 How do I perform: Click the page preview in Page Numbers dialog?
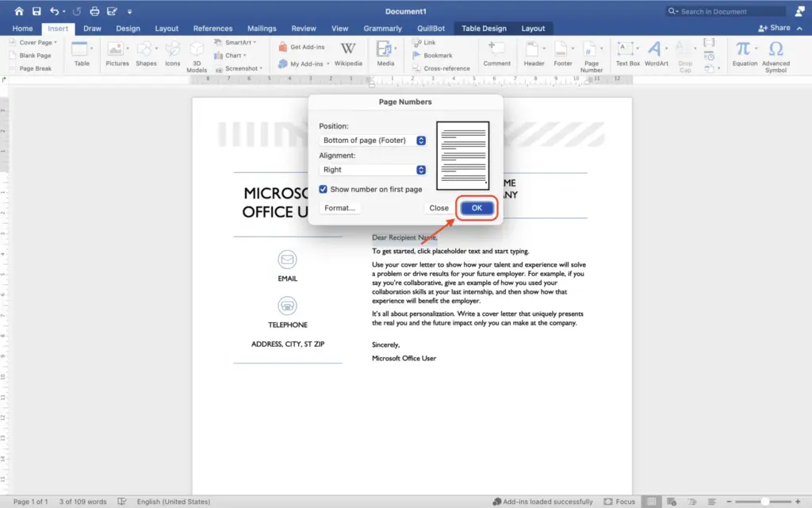tap(462, 156)
